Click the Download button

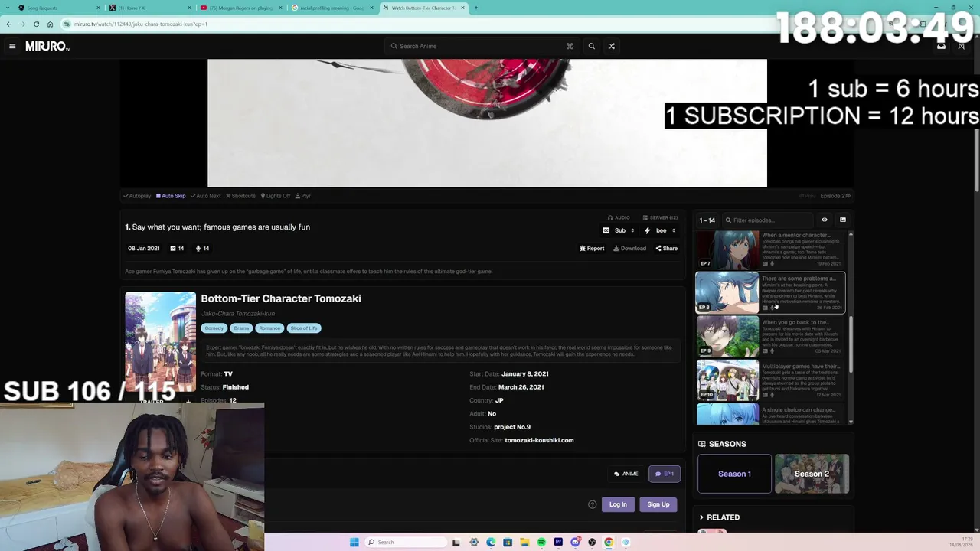pos(629,249)
